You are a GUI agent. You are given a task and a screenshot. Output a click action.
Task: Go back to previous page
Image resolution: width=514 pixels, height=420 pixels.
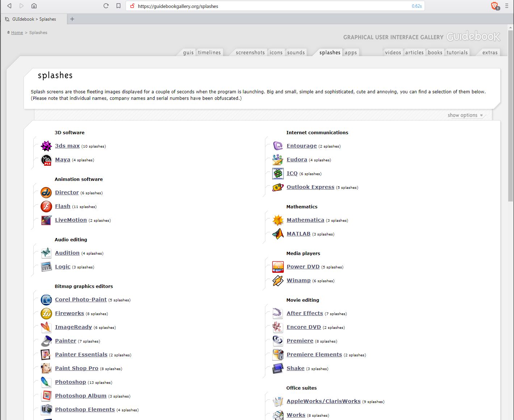(9, 6)
